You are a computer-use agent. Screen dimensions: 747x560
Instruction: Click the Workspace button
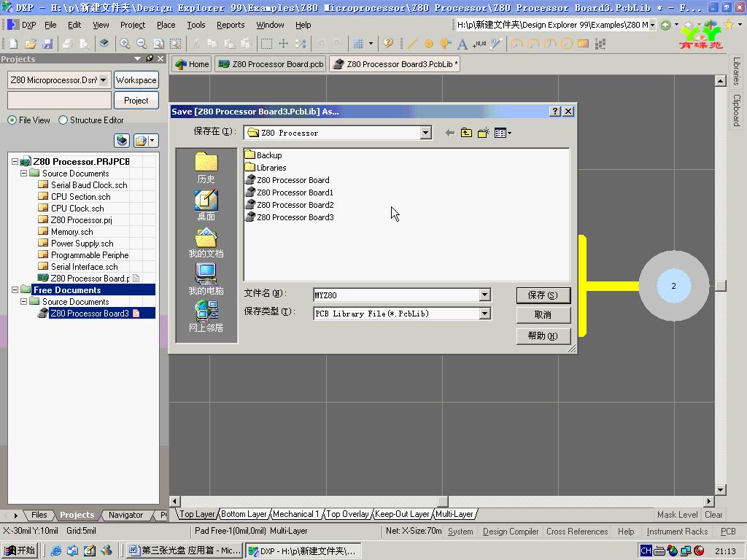point(136,80)
